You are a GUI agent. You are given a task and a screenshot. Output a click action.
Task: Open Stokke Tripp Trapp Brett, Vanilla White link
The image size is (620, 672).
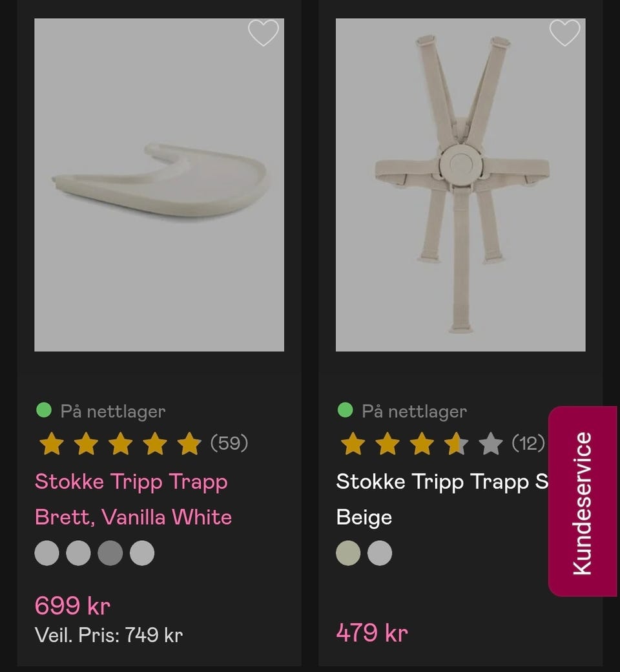[x=133, y=499]
